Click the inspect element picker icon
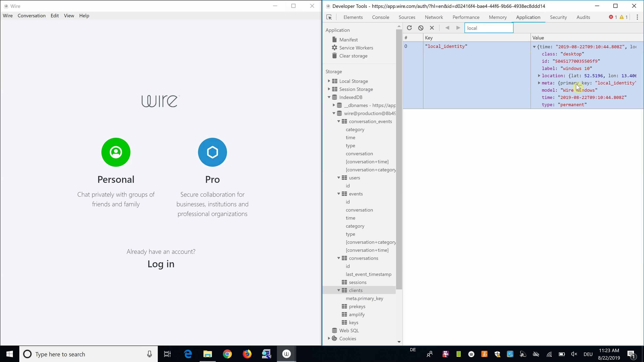The width and height of the screenshot is (644, 362). click(x=329, y=17)
